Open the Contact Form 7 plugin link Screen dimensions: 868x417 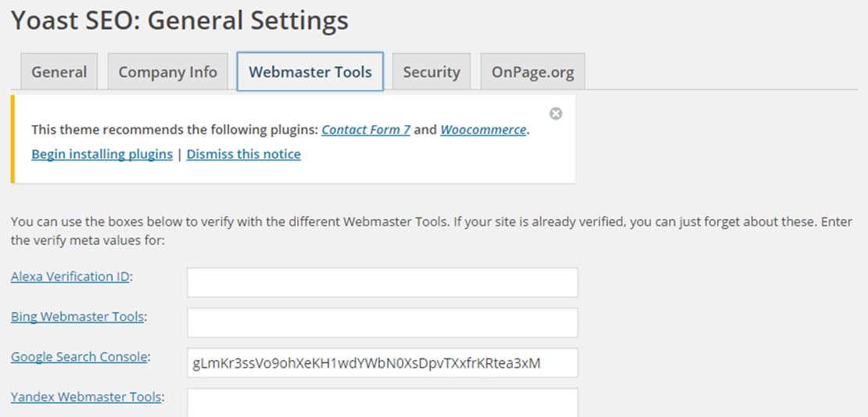pyautogui.click(x=366, y=130)
